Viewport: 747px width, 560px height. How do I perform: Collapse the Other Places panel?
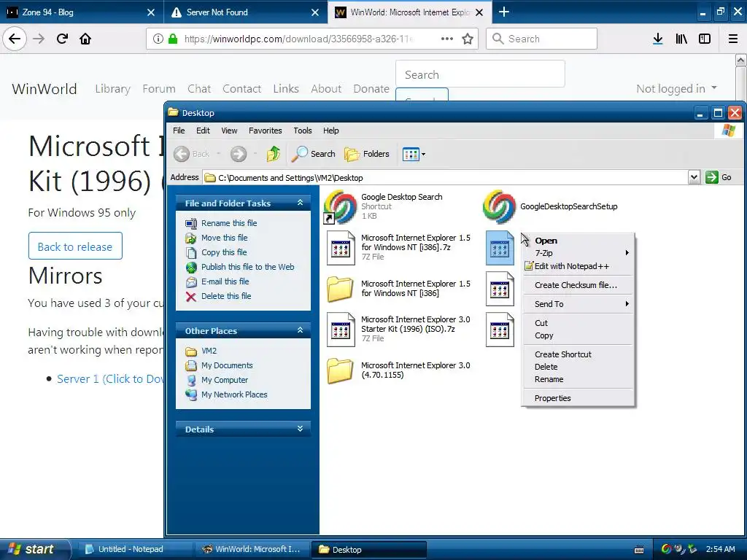[300, 330]
